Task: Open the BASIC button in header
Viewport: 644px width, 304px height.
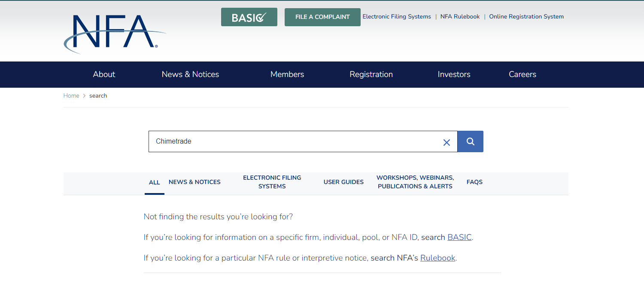Action: click(249, 17)
